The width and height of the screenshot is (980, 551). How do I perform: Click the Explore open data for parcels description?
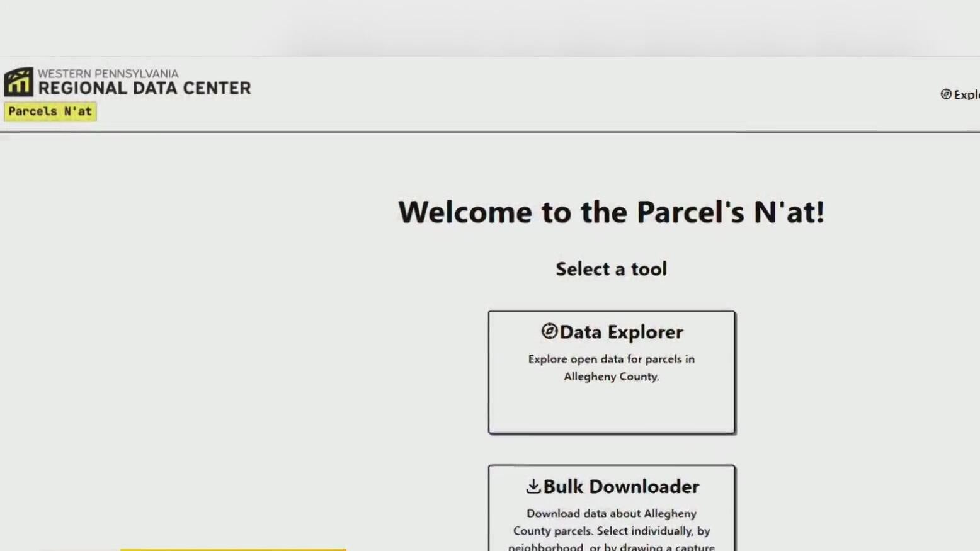pos(612,368)
